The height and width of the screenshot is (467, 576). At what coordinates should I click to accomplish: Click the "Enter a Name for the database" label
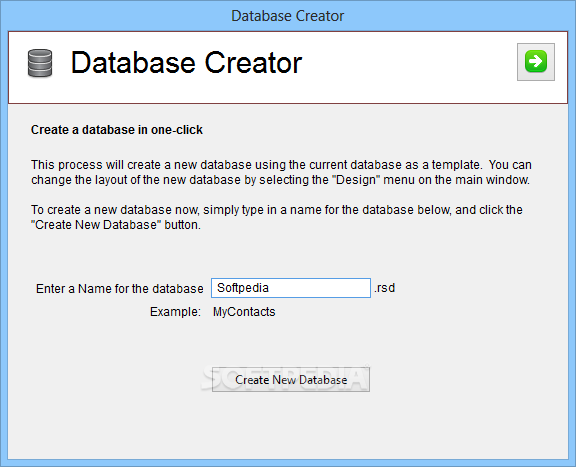[119, 289]
